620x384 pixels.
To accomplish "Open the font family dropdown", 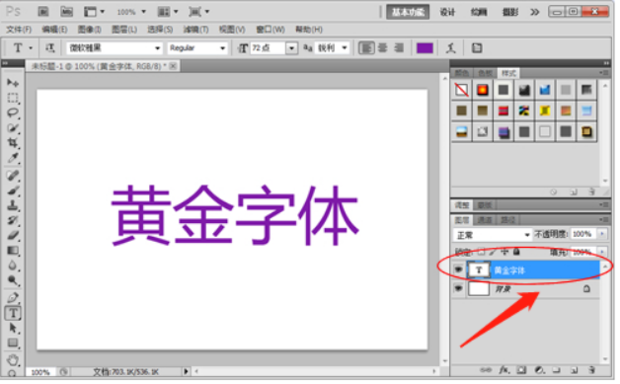I will 114,48.
